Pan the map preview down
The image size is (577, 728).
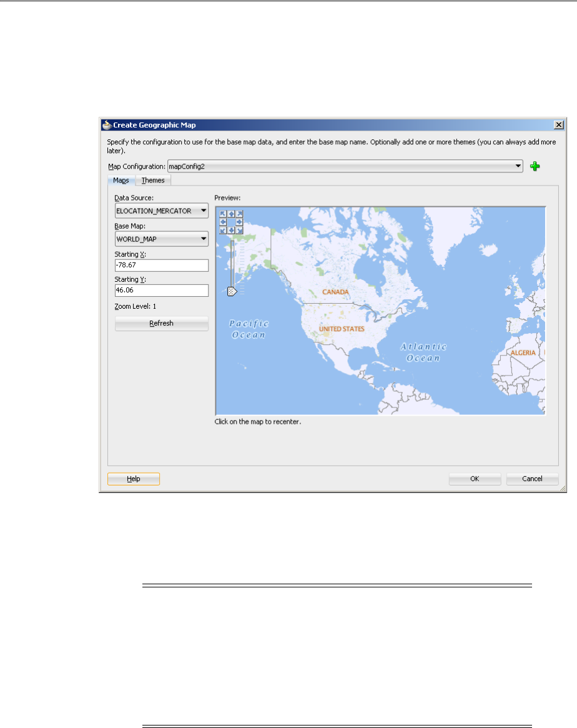click(x=232, y=231)
